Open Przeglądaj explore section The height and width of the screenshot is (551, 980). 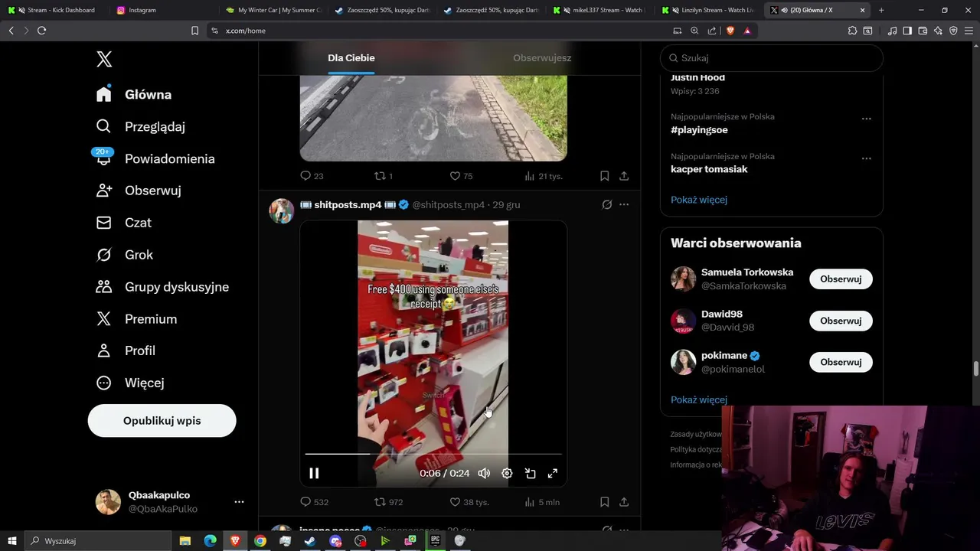[x=140, y=126]
